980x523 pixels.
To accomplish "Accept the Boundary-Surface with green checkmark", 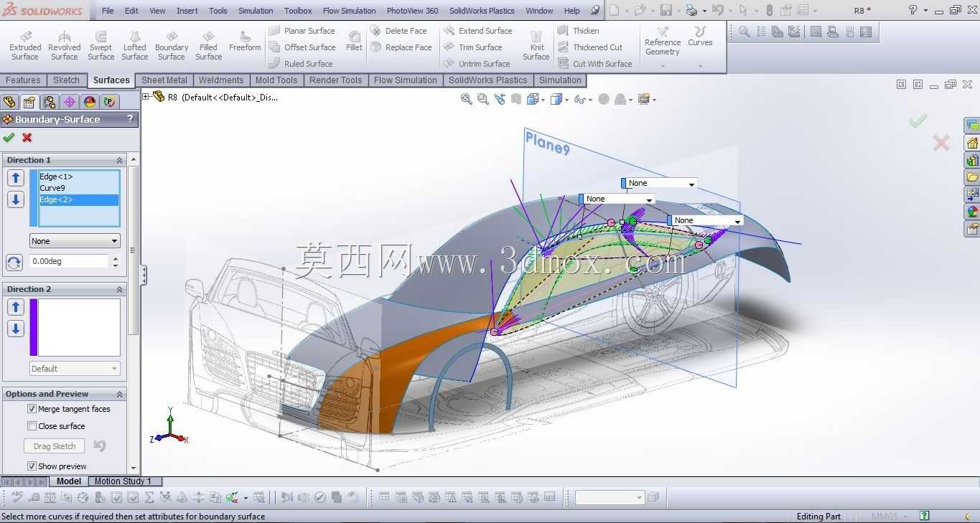I will (9, 138).
